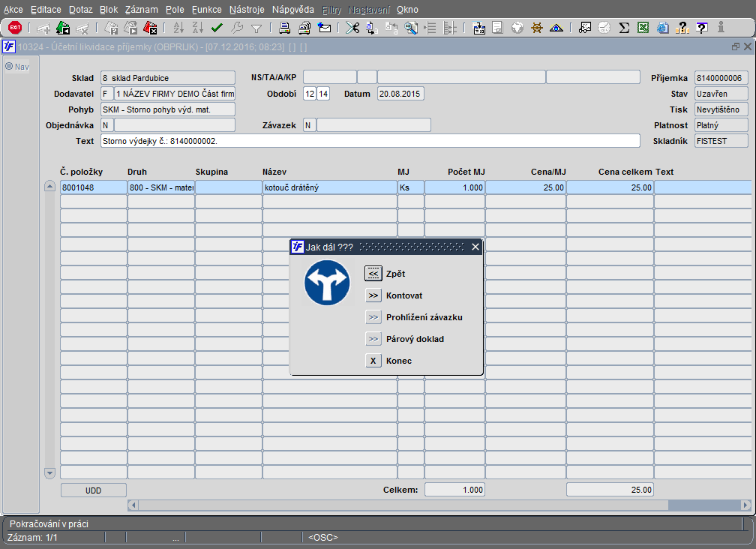
Task: Click the ship's wheel toolbar icon
Action: [537, 28]
